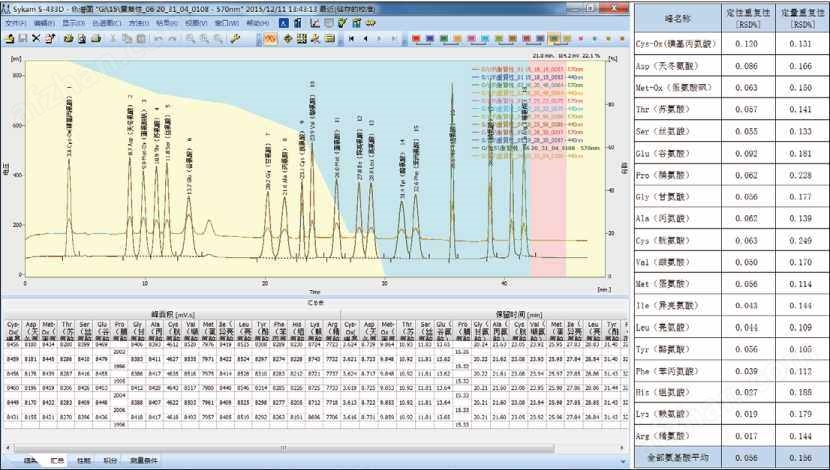
Task: Jump to last chromatogram button
Action: (x=393, y=39)
